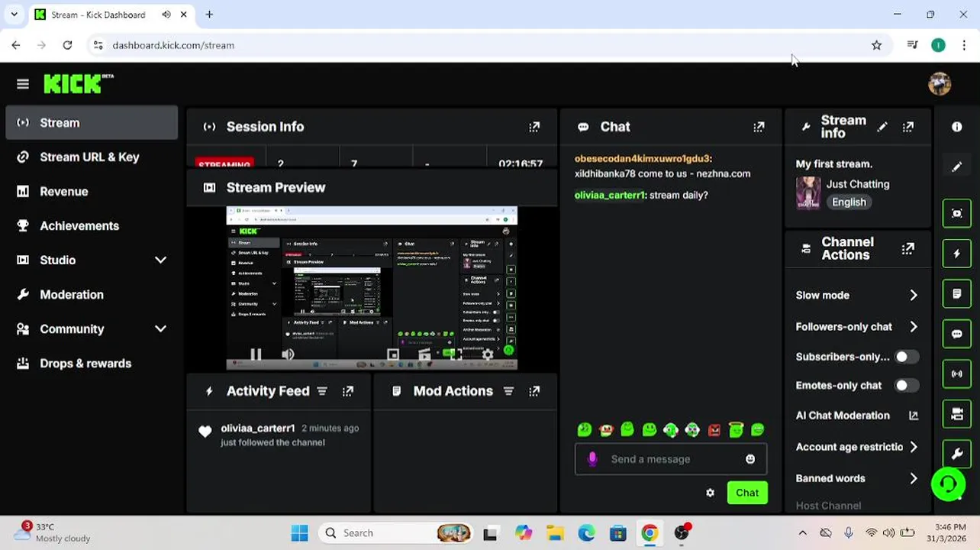
Task: Click Send a message input field
Action: click(671, 459)
